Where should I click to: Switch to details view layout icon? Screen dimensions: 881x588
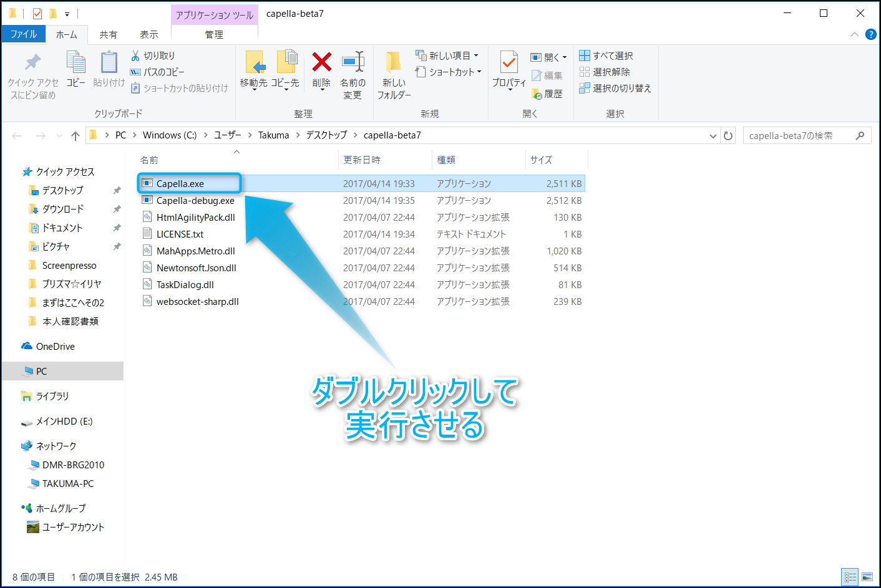coord(850,577)
